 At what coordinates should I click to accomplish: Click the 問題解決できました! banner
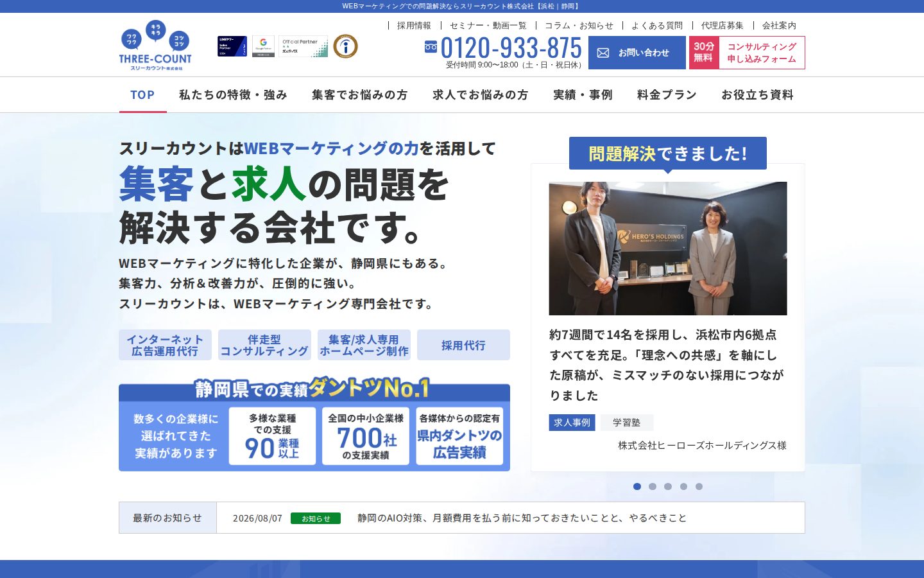[x=668, y=153]
